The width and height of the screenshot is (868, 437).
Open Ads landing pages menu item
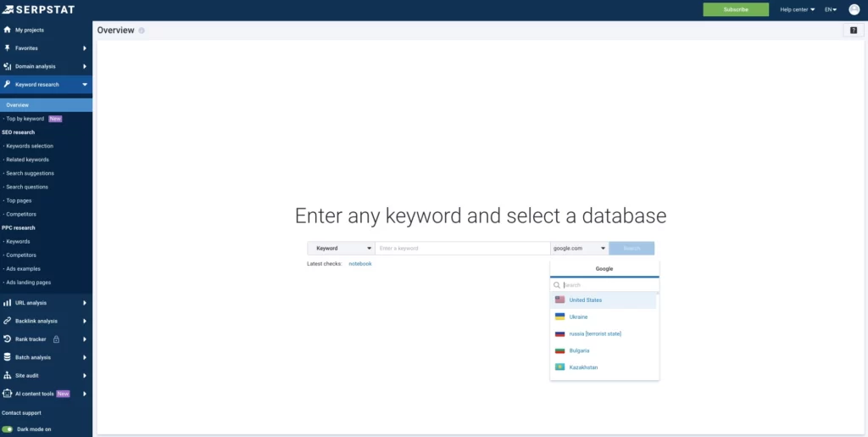[28, 283]
